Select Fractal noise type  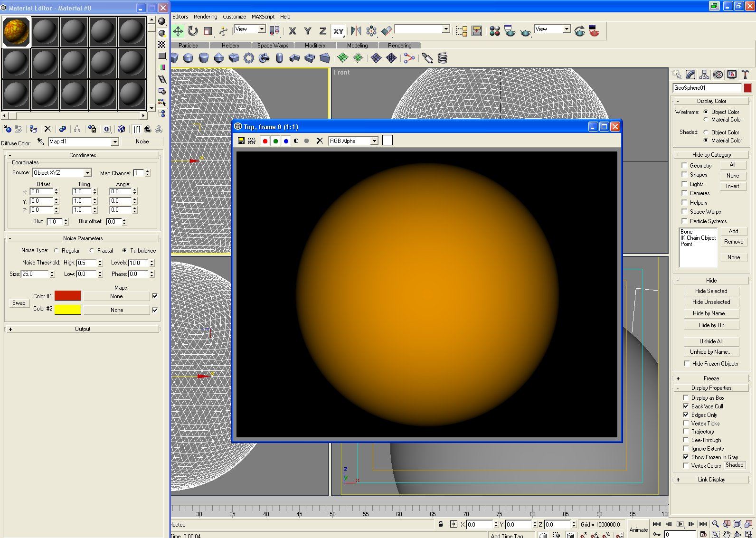pos(92,250)
